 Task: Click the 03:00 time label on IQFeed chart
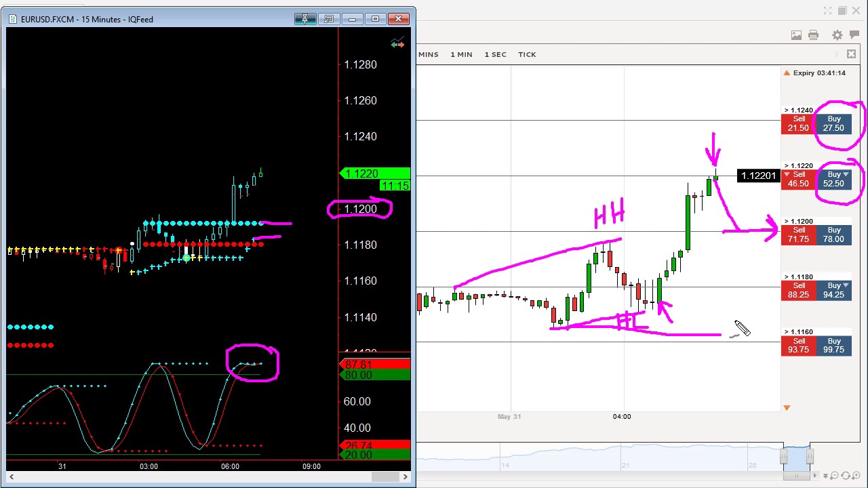(x=149, y=466)
